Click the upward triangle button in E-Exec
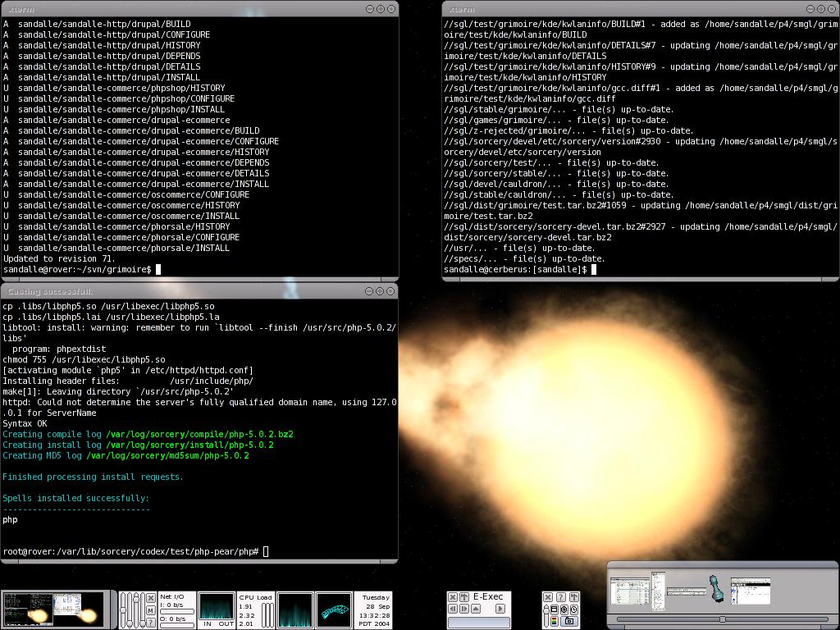 point(476,609)
